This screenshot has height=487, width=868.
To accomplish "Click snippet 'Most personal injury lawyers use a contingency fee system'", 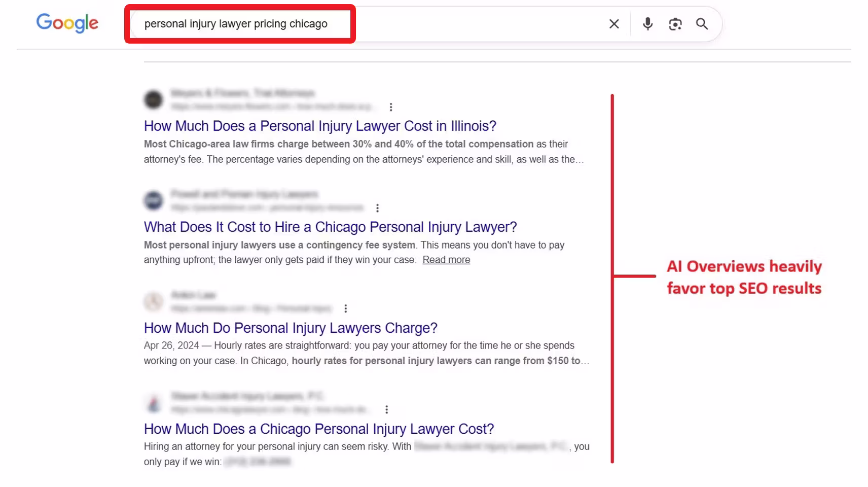I will [x=279, y=245].
